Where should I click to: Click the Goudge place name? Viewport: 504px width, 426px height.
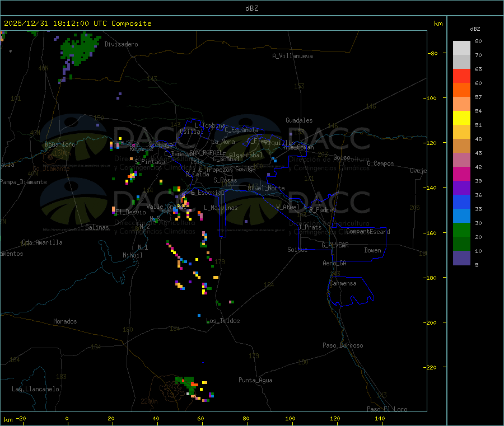pos(245,169)
